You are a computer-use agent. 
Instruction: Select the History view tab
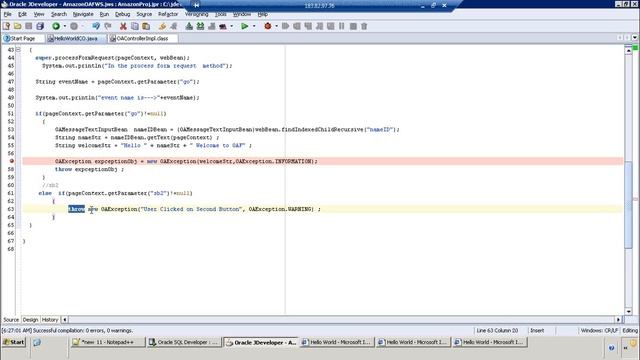point(50,320)
